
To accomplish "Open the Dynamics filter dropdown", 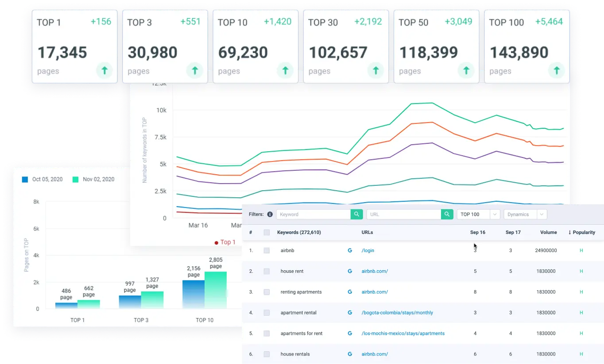I will [525, 215].
